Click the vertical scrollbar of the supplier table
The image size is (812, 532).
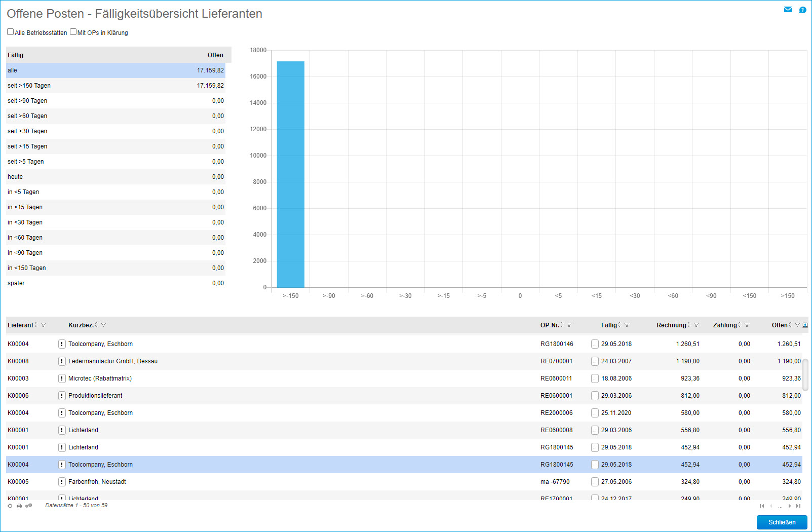coord(805,375)
